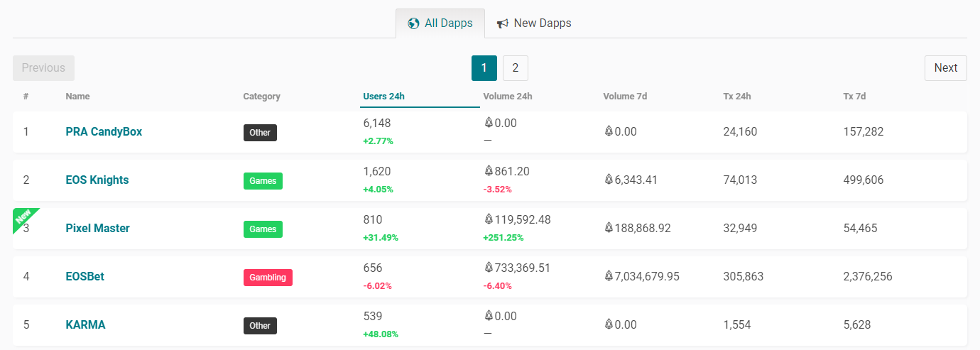Click EOS icon beside 861.20 volume
Image resolution: width=980 pixels, height=350 pixels.
click(489, 171)
